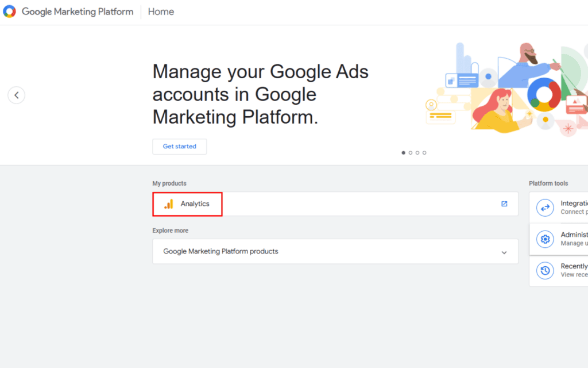Go to previous carousel slide arrow
588x368 pixels.
click(17, 95)
